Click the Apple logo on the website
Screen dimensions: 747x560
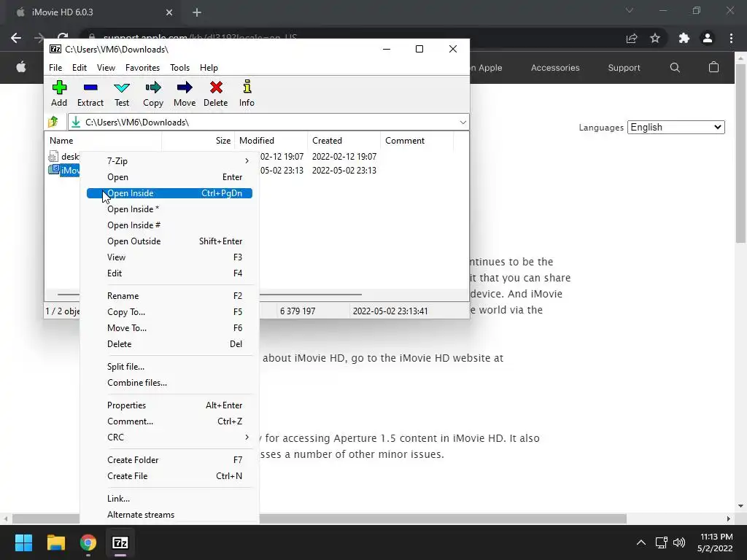[x=21, y=67]
